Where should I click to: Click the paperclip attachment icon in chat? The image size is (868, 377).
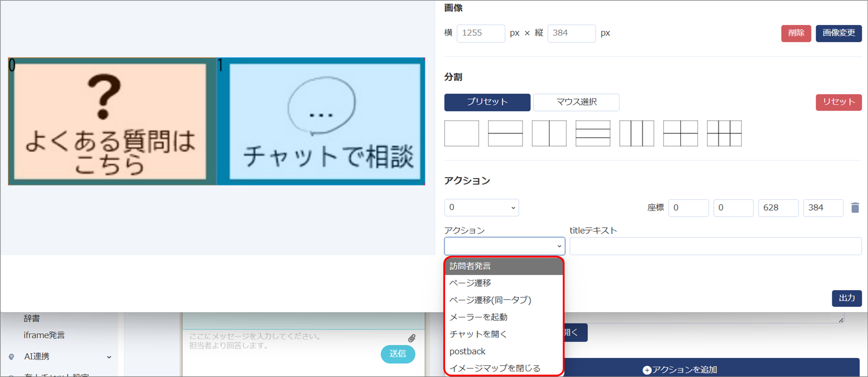click(x=411, y=338)
